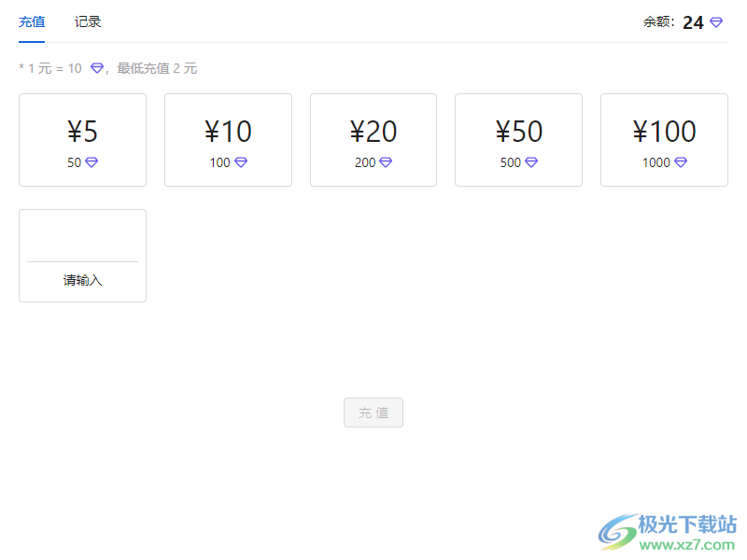Choose the ¥20 recharge option
747x560 pixels.
pos(373,140)
